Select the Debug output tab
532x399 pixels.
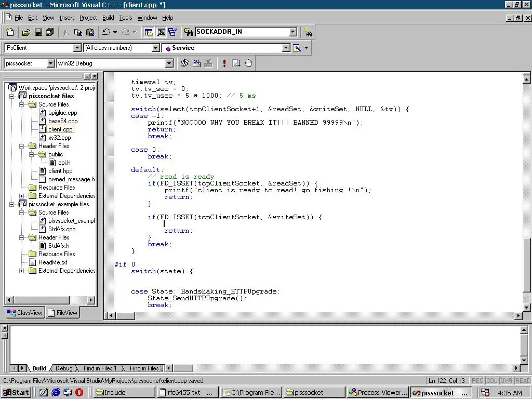tap(64, 368)
